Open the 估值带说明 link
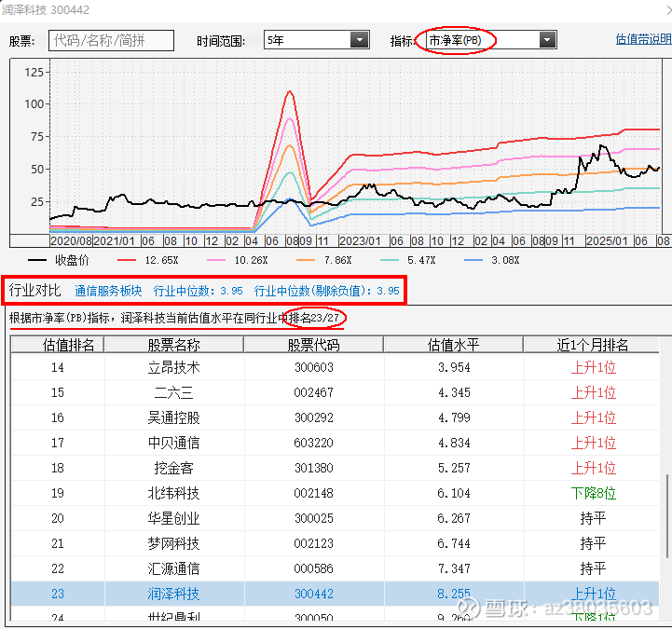The height and width of the screenshot is (629, 672). tap(644, 39)
